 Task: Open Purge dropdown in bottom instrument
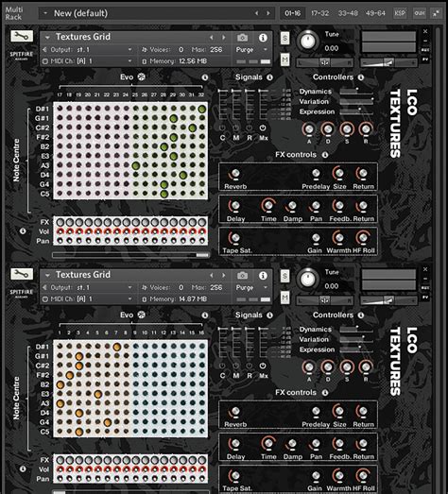tap(251, 288)
